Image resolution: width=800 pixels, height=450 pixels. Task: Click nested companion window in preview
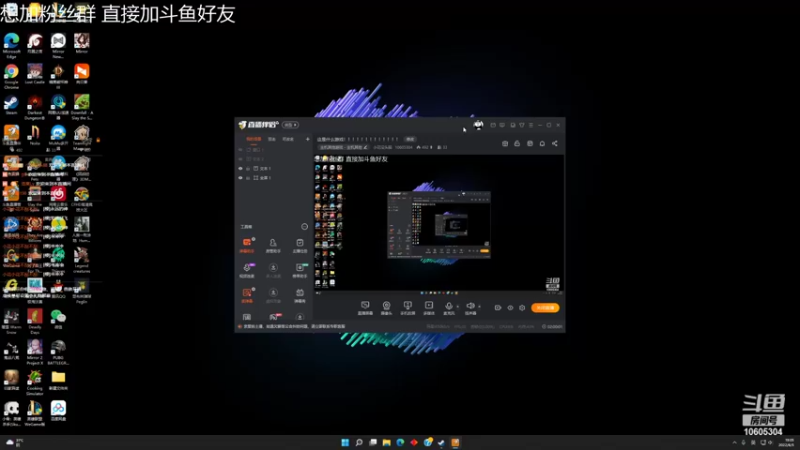(x=439, y=224)
